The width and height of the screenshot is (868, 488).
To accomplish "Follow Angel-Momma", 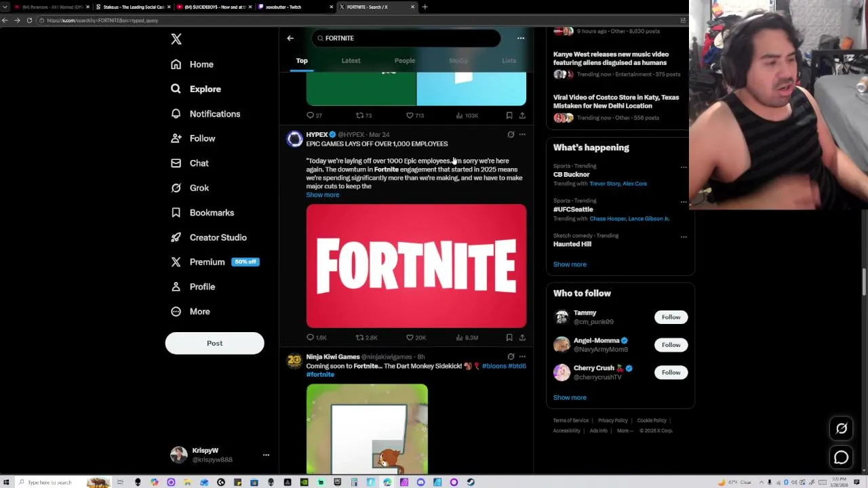I will [671, 345].
